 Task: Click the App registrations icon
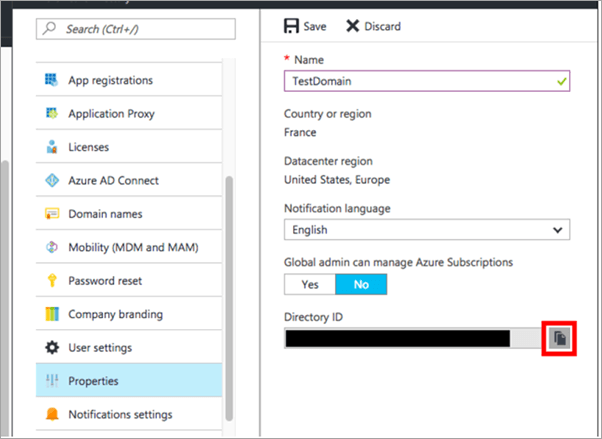[51, 79]
